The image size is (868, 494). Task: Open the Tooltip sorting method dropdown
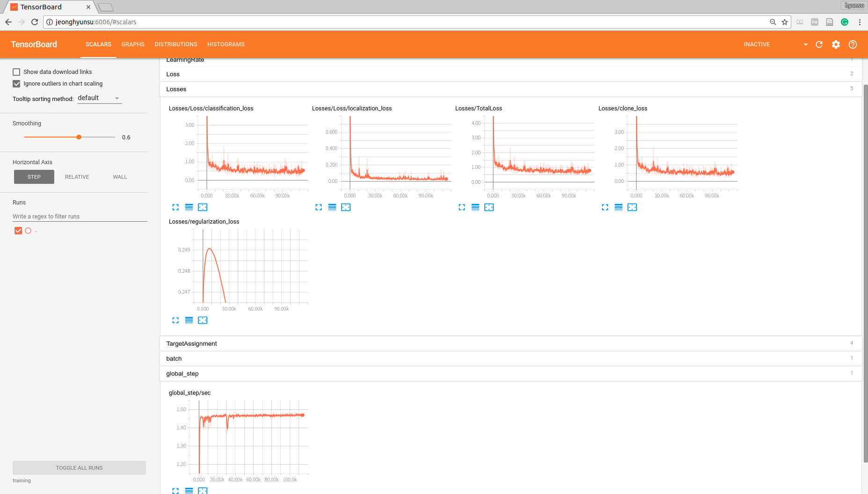click(x=99, y=98)
